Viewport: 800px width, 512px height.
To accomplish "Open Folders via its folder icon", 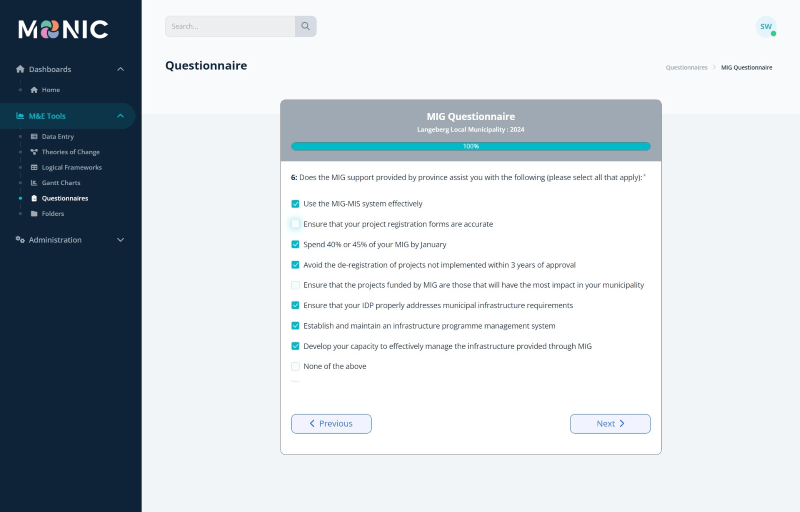I will 34,214.
